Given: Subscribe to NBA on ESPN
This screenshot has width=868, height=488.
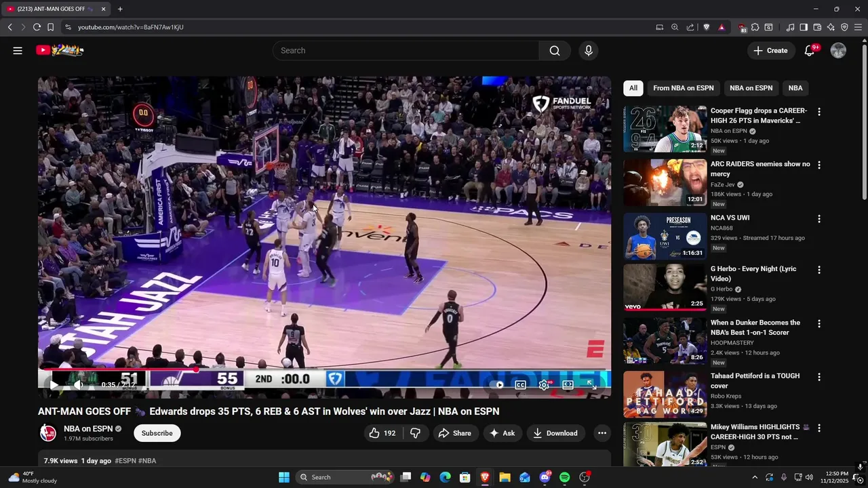Looking at the screenshot, I should point(157,433).
